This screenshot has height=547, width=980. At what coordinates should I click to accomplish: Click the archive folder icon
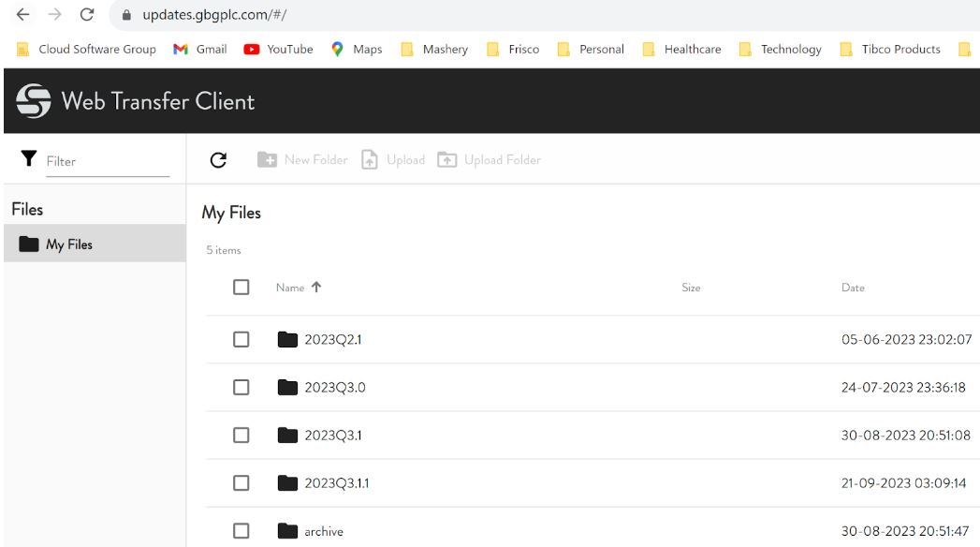point(287,531)
